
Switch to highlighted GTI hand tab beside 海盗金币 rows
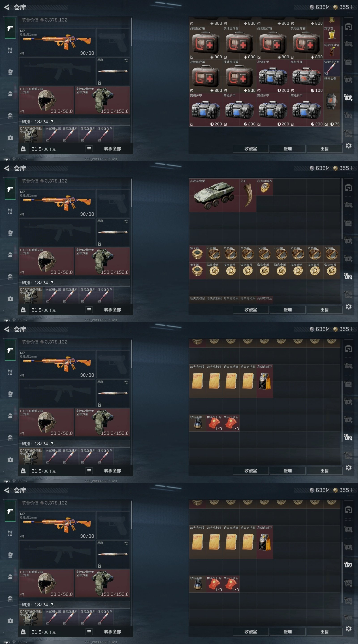coord(348,277)
